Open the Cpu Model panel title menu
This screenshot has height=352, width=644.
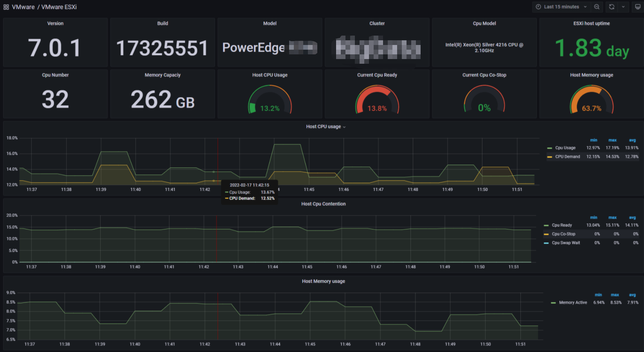point(484,23)
